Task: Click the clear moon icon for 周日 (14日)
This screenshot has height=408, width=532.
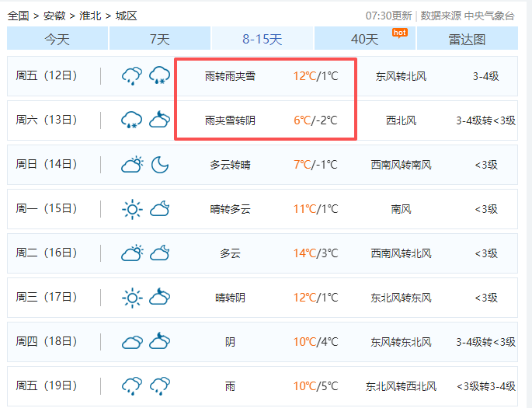Action: [159, 165]
